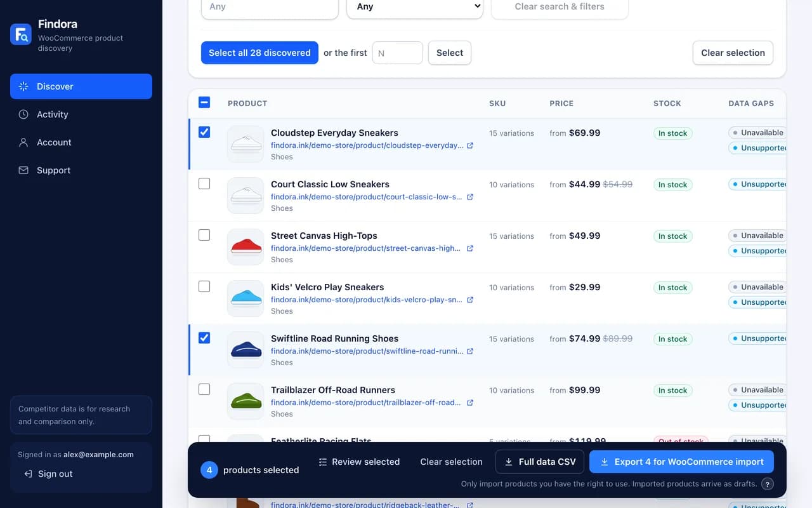Open external link icon for Trailblazer Off-Road Runners
Screen dimensions: 812x508
470,403
